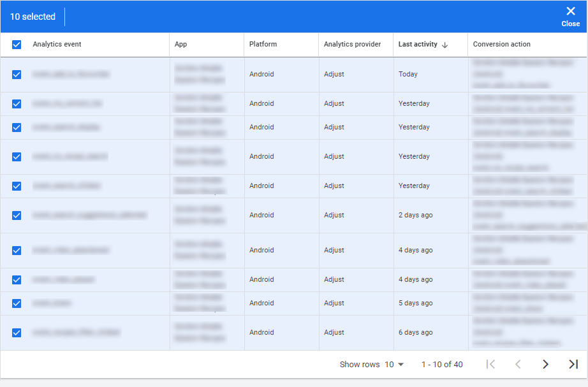Deselect the event row with 5 days ago
This screenshot has width=588, height=387.
16,303
